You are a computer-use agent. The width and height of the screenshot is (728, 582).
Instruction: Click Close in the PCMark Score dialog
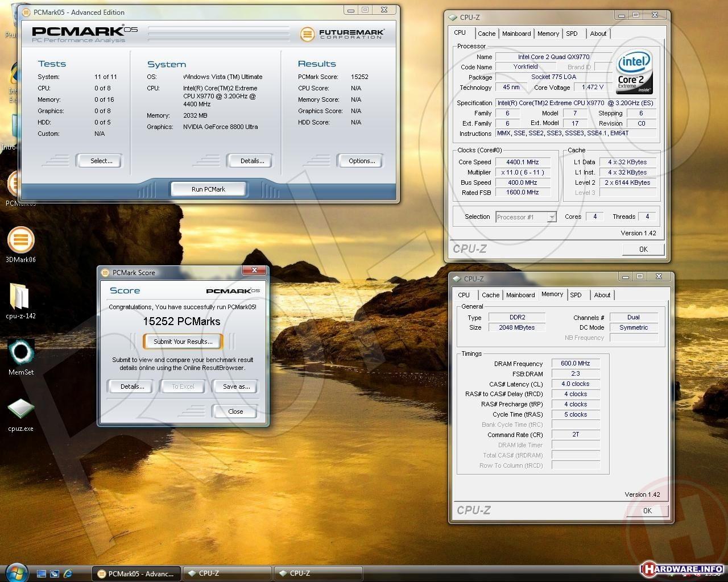pyautogui.click(x=235, y=411)
